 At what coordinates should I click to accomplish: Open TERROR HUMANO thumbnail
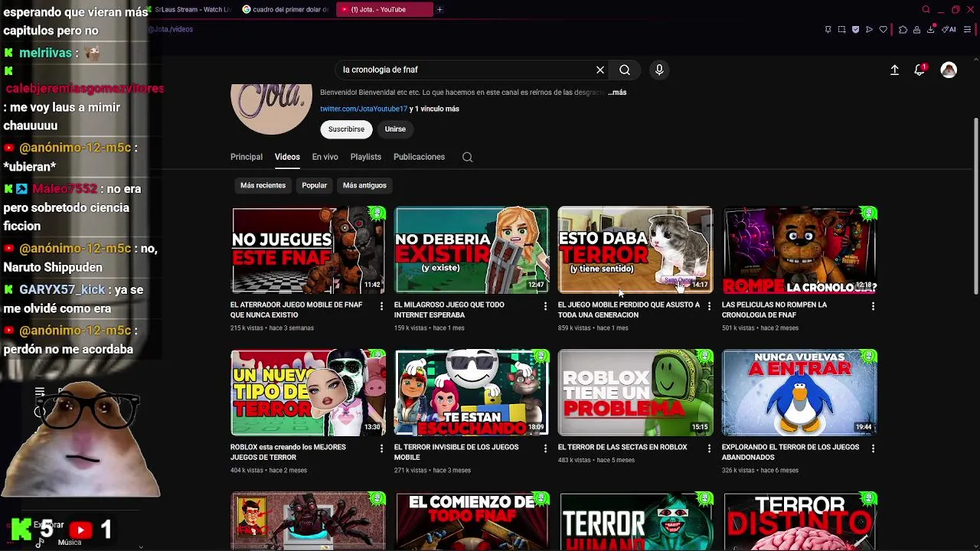635,521
